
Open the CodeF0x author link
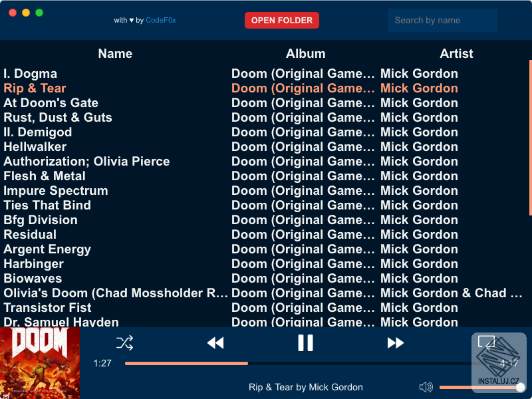161,21
